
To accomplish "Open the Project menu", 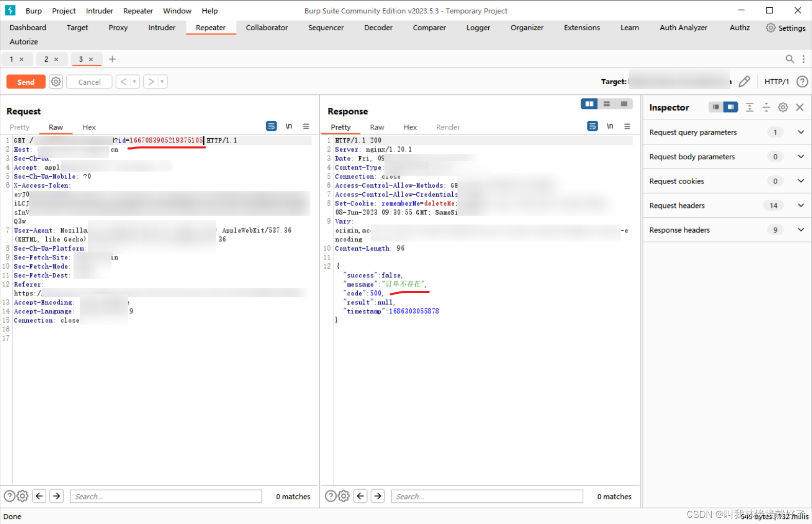I will (64, 11).
